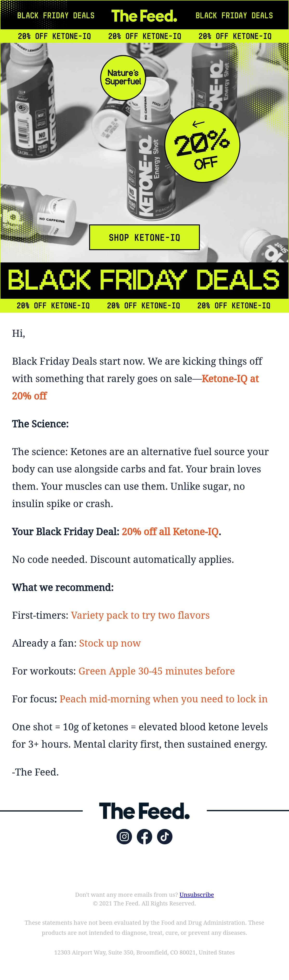Click the Stock up now link

pos(110,643)
